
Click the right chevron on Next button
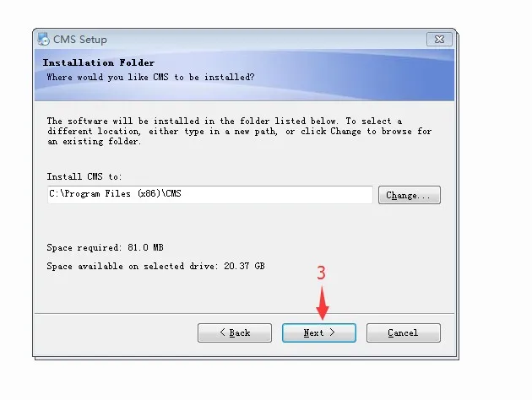pos(332,332)
